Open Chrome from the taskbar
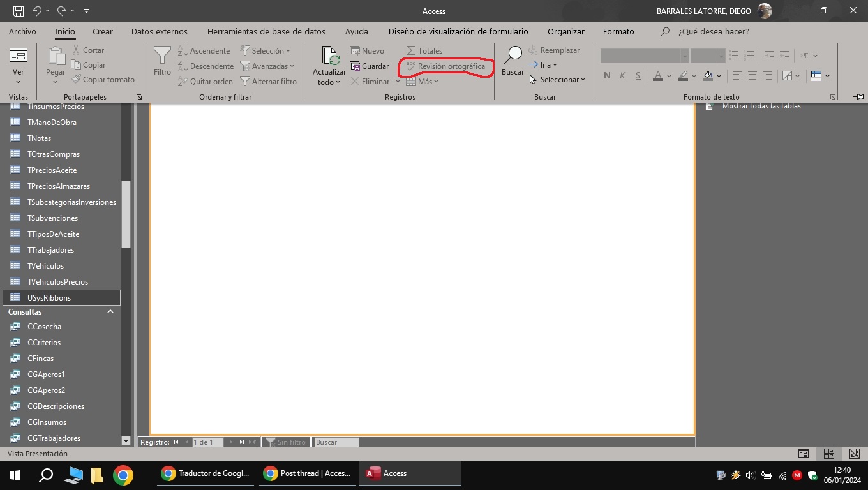 point(123,475)
